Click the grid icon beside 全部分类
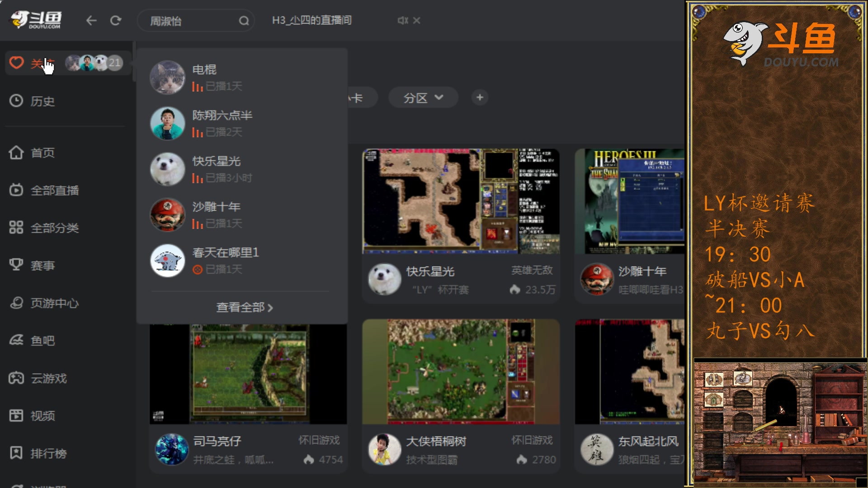The height and width of the screenshot is (488, 868). [16, 227]
